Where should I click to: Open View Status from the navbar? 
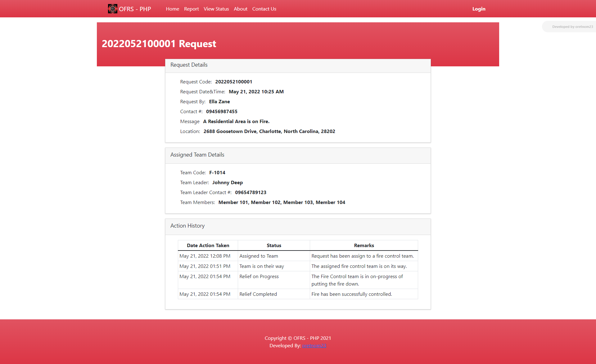[x=216, y=9]
